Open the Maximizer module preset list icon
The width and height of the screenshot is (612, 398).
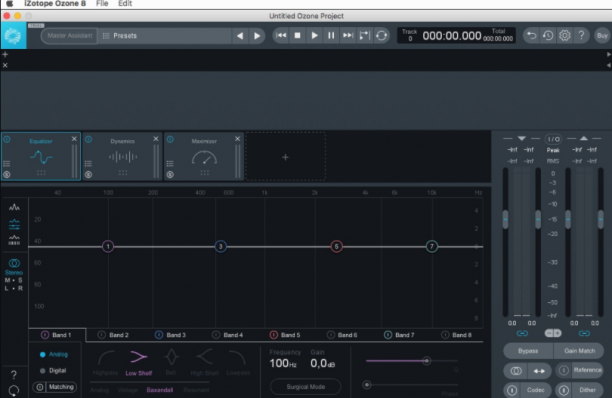pos(170,163)
